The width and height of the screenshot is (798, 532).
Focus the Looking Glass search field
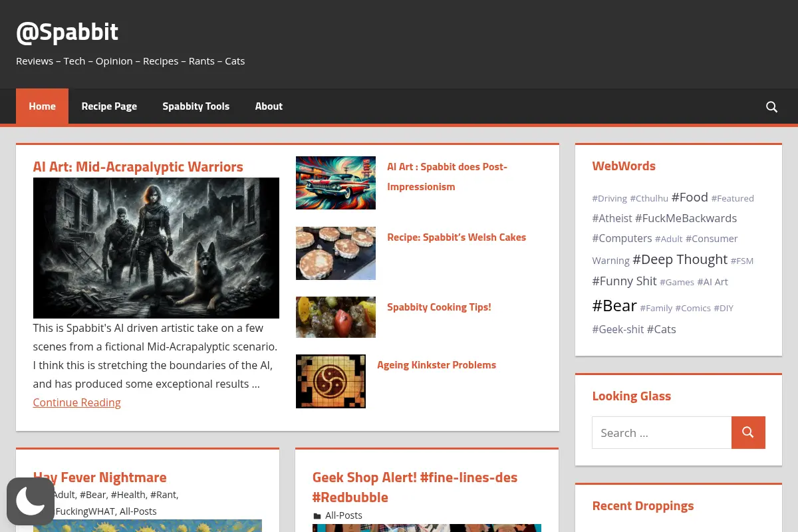[662, 432]
